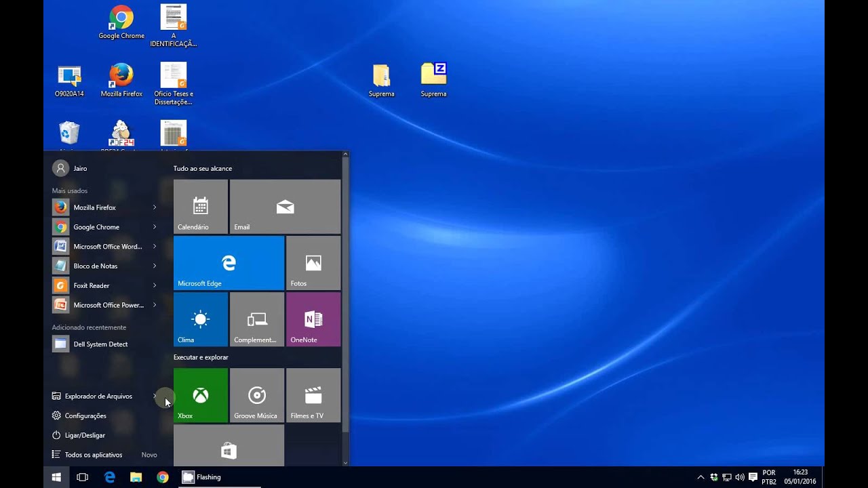Expand Microsoft Office Word jump list arrow

(x=155, y=247)
